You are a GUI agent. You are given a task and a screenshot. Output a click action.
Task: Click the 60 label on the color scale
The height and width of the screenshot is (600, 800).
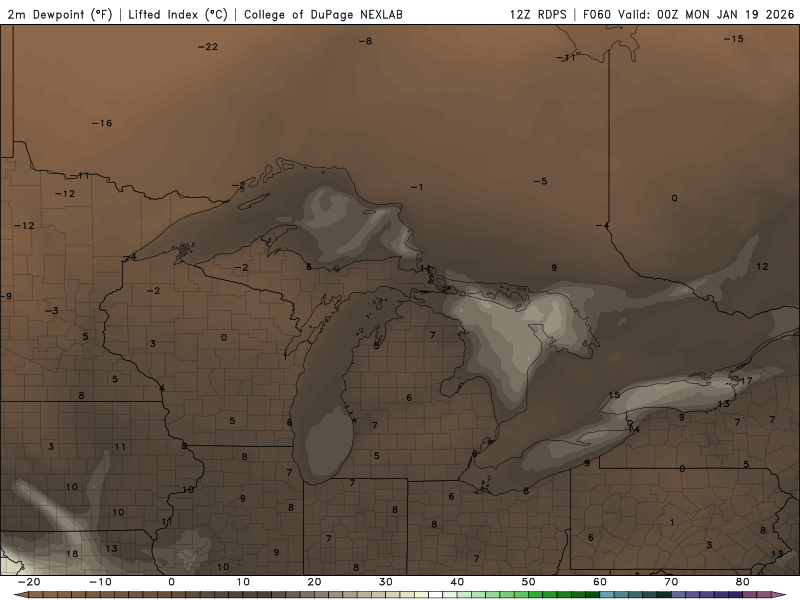pyautogui.click(x=600, y=582)
